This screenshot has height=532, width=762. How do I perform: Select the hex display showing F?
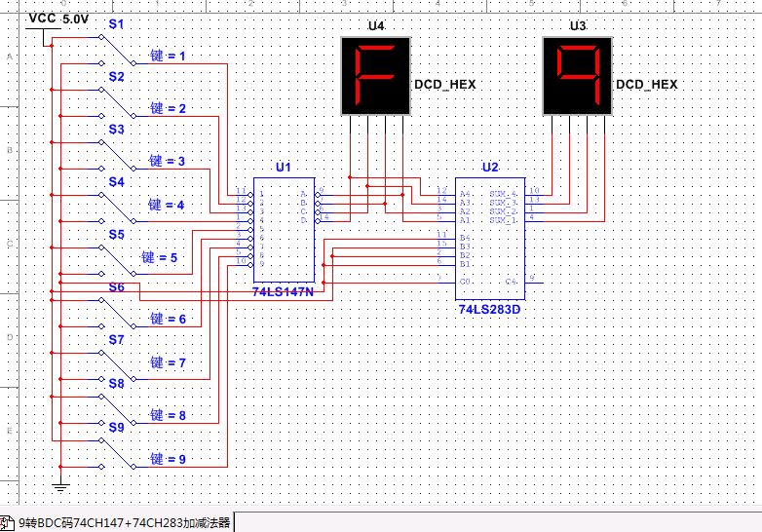(x=375, y=76)
